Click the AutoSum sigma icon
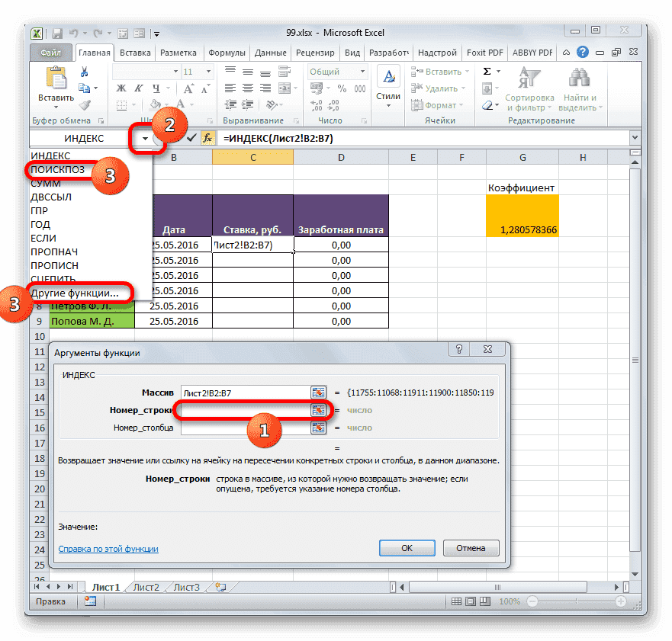The width and height of the screenshot is (672, 641). coord(486,72)
